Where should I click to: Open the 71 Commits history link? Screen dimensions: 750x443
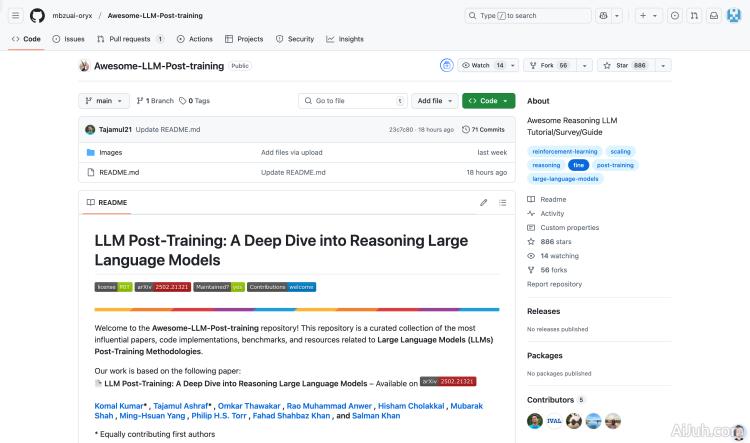[x=483, y=129]
